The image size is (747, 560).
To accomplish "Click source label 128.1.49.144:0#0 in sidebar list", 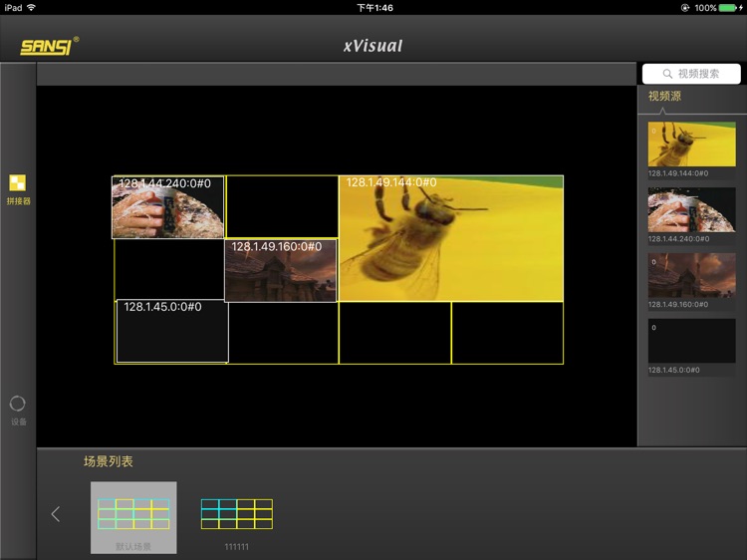I will coord(678,173).
